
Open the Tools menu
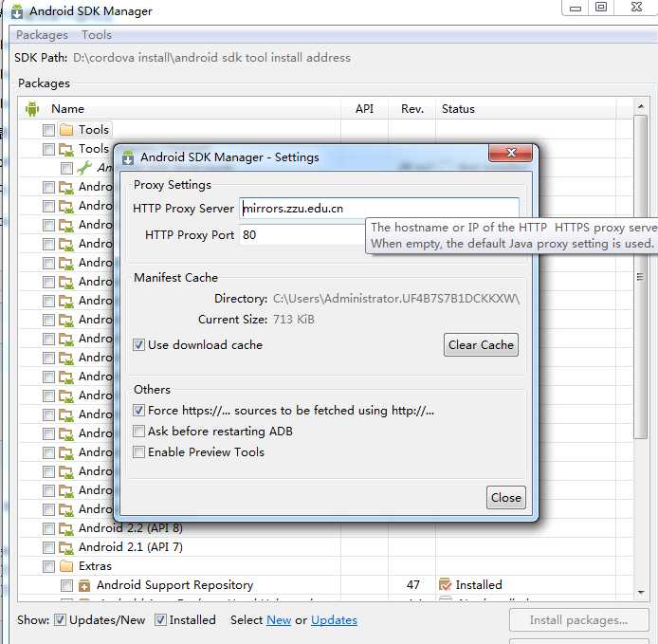pos(97,35)
